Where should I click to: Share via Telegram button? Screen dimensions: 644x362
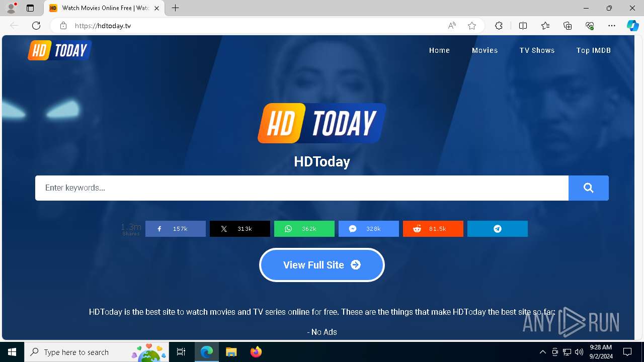(498, 229)
